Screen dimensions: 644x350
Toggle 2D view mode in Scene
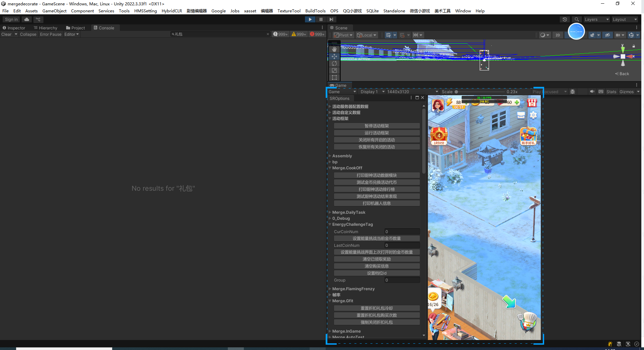(557, 35)
